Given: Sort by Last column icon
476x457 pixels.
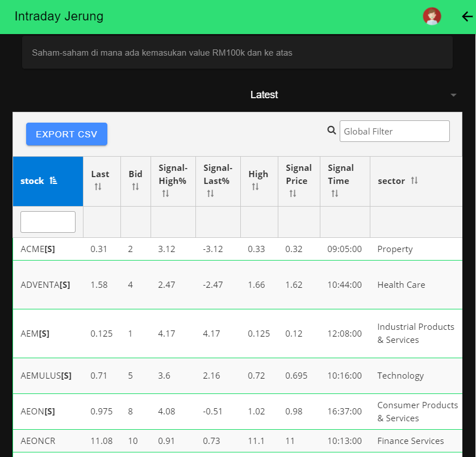Looking at the screenshot, I should [98, 187].
